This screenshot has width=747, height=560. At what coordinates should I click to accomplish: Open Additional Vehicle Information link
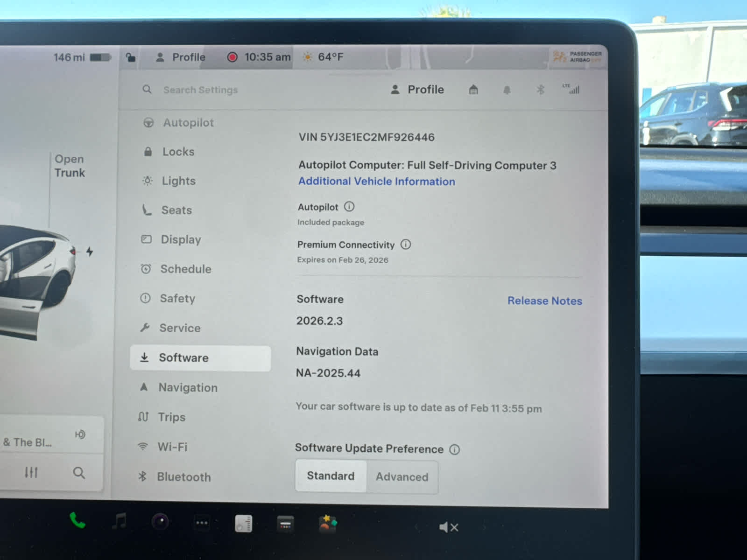(x=376, y=182)
